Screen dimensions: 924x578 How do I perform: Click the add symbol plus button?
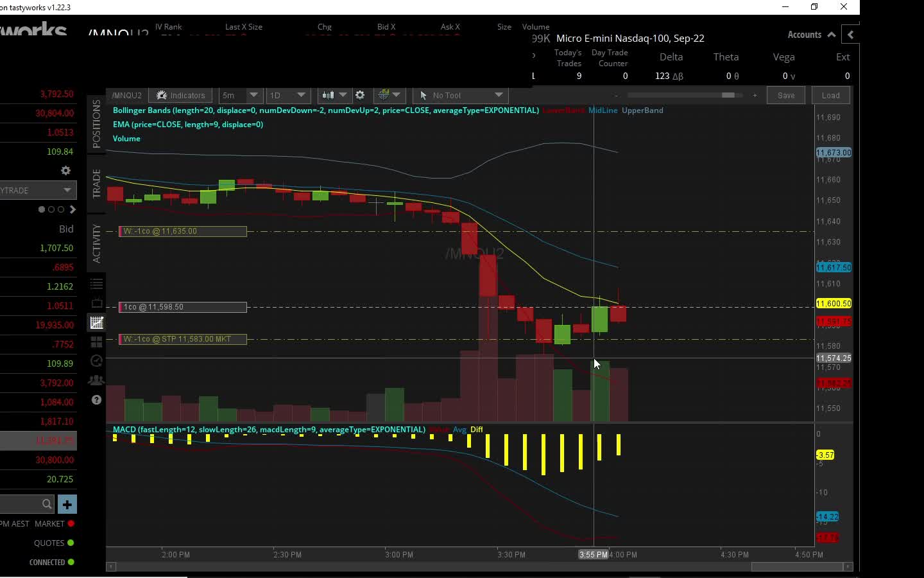(67, 504)
